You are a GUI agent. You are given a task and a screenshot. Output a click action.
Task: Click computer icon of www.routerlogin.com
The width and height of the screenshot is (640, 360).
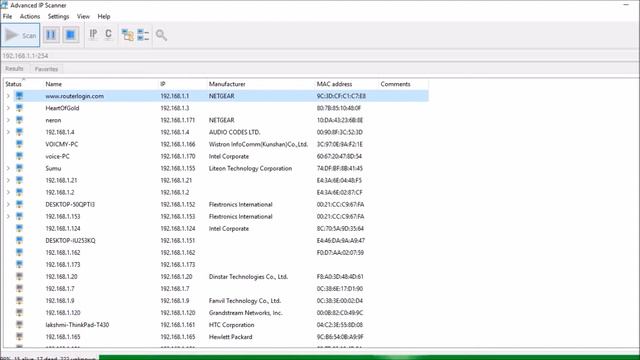19,96
